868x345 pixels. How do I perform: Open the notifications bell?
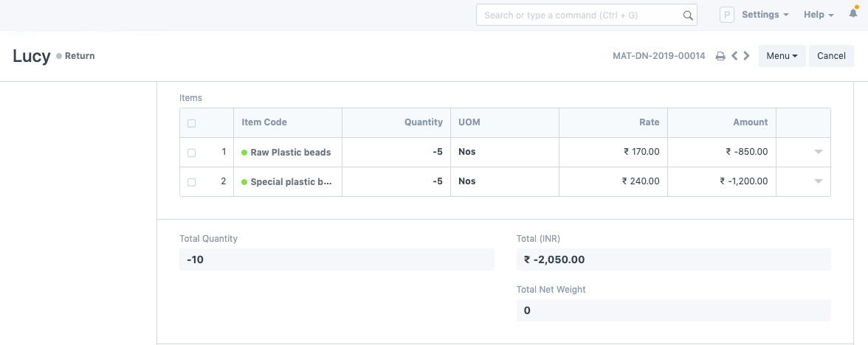tap(853, 14)
